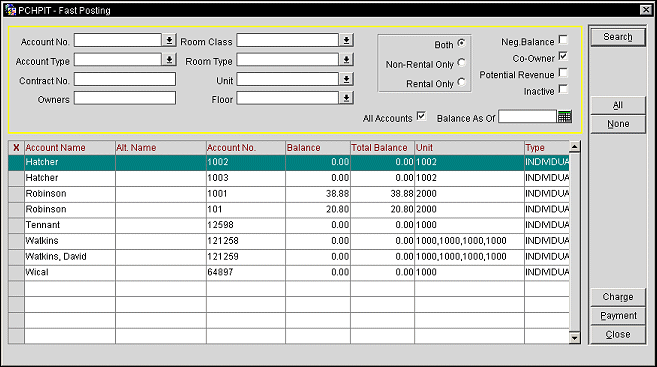
Task: Select the highlighted Hatcher row name
Action: click(x=70, y=162)
